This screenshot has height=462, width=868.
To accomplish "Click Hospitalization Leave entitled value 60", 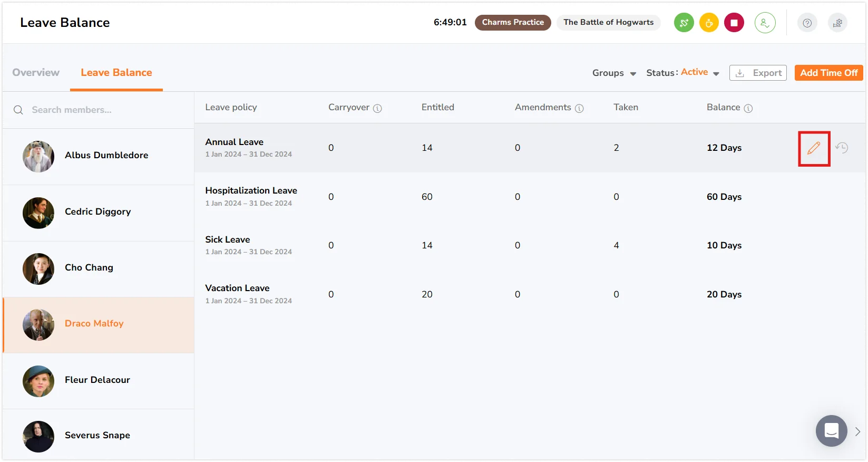I will point(427,197).
